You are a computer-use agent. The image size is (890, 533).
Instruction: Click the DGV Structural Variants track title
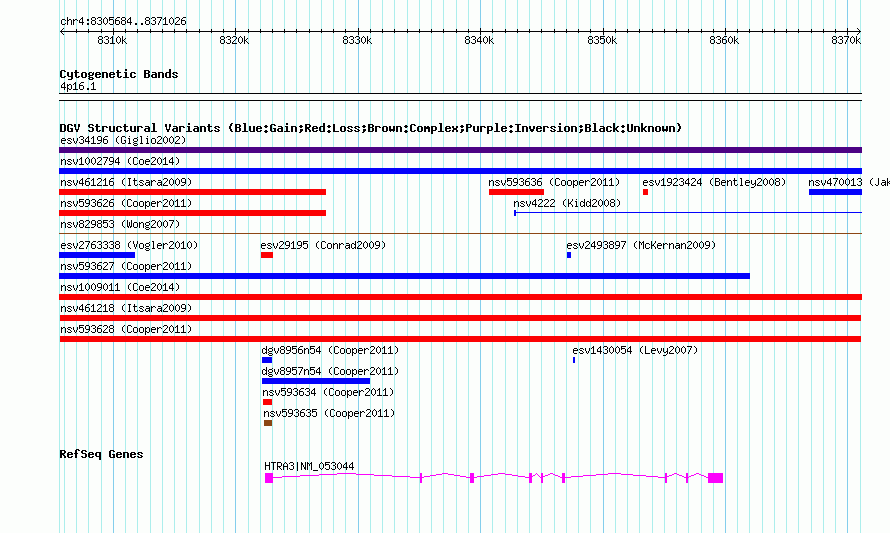370,128
